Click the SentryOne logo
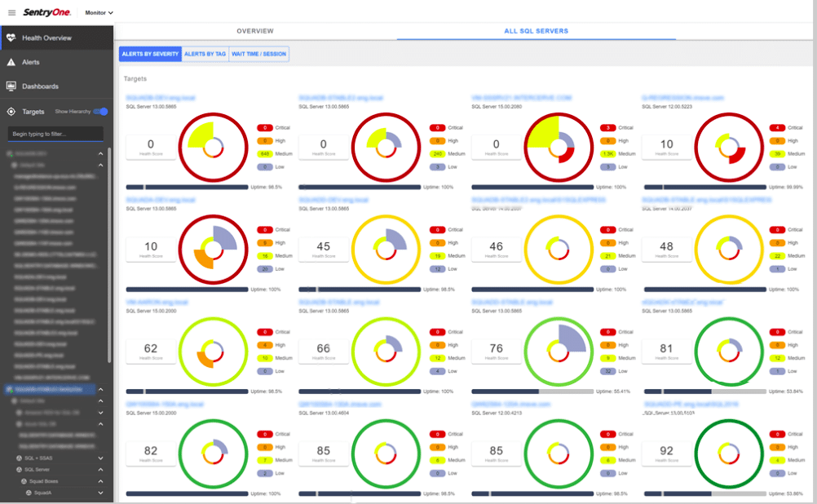Image resolution: width=817 pixels, height=504 pixels. pos(47,12)
